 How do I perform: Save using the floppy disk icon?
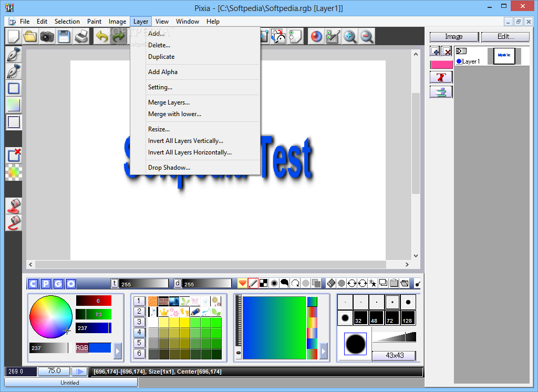(64, 36)
